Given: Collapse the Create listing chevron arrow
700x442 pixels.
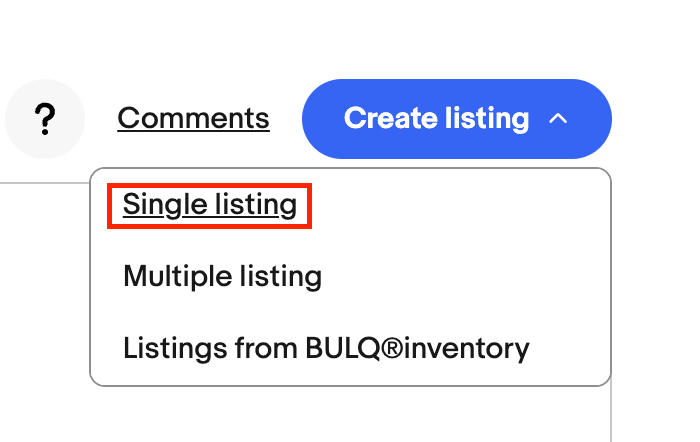Looking at the screenshot, I should coord(558,119).
